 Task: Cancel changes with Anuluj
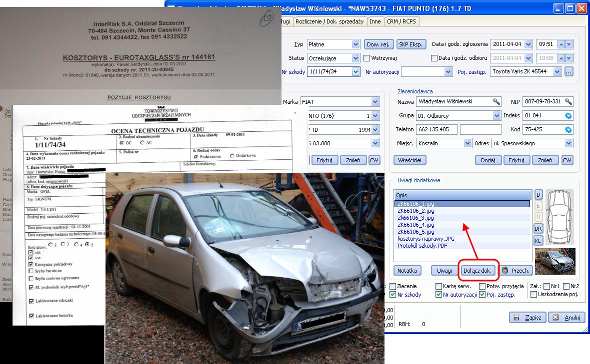pos(566,318)
